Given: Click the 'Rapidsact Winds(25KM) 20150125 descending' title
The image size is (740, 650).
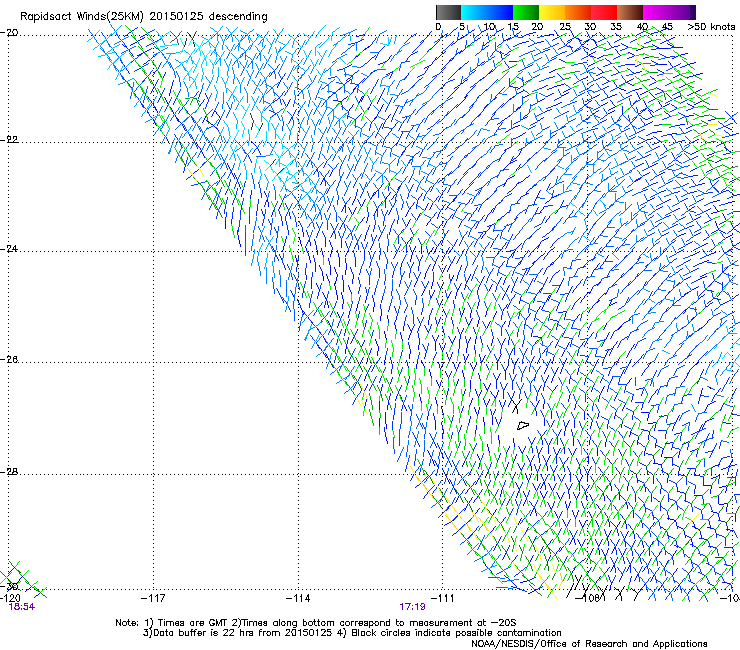Looking at the screenshot, I should (144, 17).
